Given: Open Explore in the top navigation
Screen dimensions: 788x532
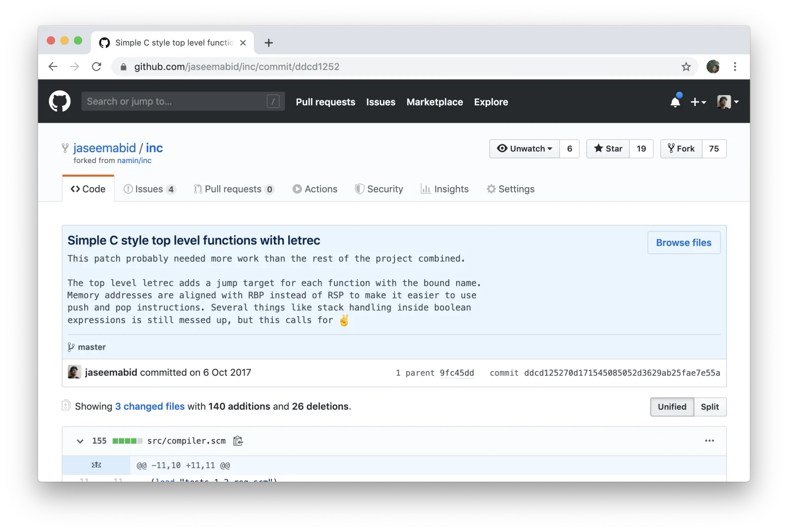Looking at the screenshot, I should tap(491, 102).
